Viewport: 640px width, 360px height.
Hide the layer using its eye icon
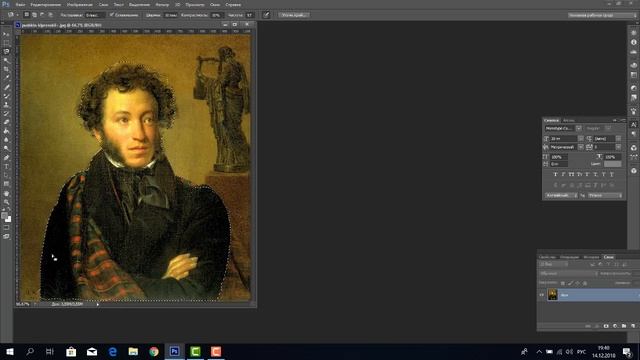[x=542, y=295]
